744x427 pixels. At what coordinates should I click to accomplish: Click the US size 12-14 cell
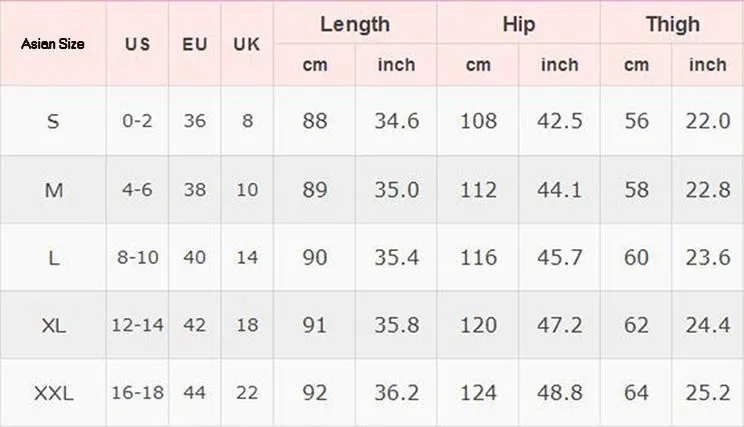(x=137, y=325)
